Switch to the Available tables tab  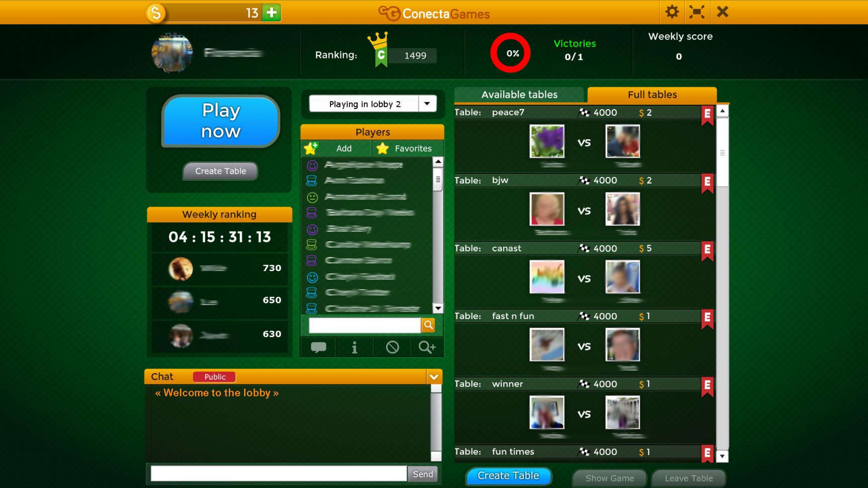[519, 94]
